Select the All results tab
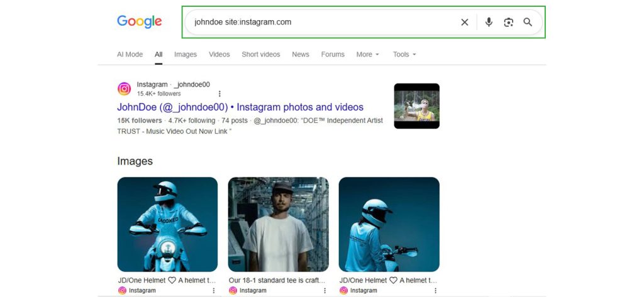644x297 pixels. [158, 54]
